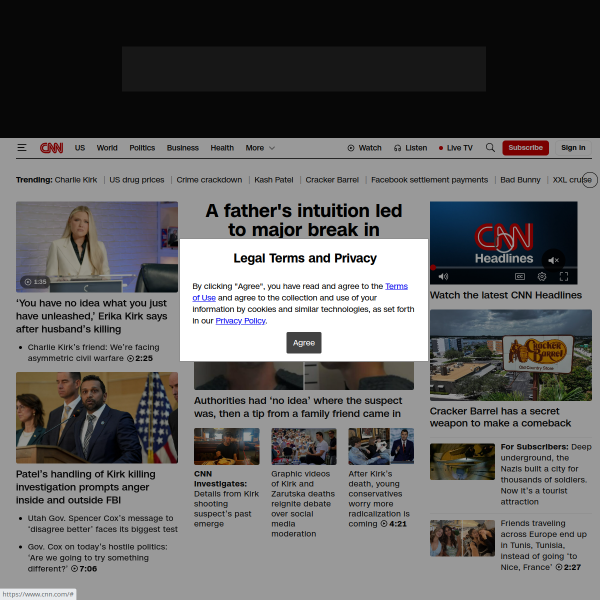Image resolution: width=600 pixels, height=600 pixels.
Task: Click the red Live TV dot
Action: (441, 148)
